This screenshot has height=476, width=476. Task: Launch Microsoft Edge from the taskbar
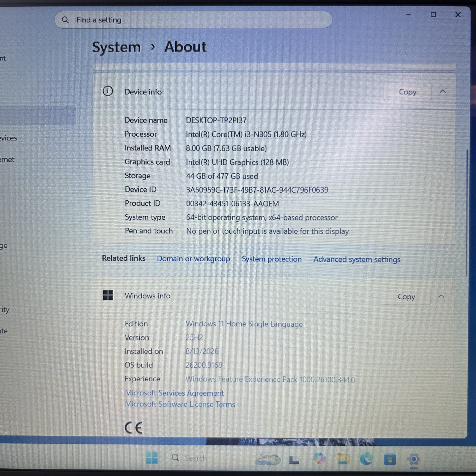367,459
